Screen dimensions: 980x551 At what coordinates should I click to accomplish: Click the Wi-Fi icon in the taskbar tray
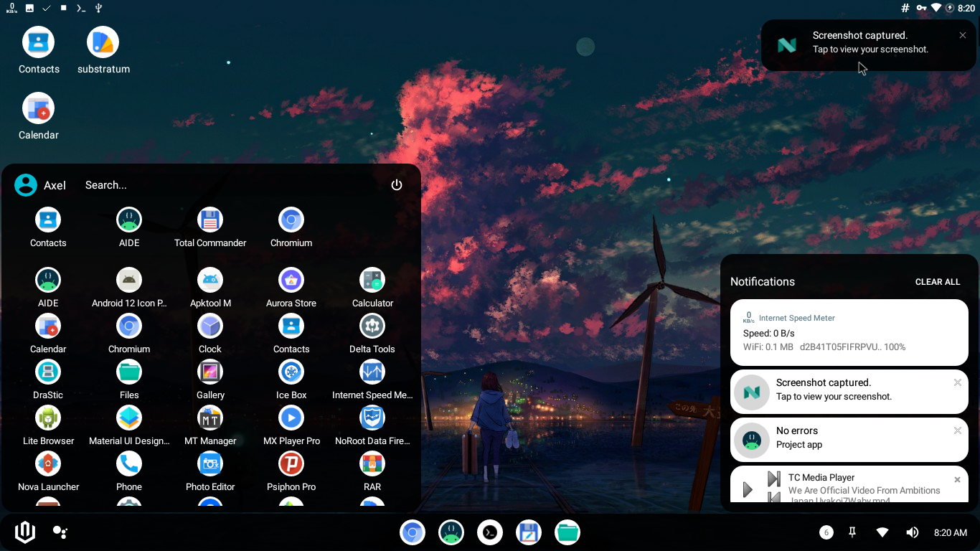click(x=882, y=532)
